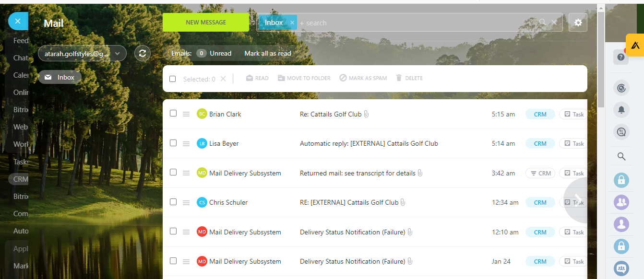Click the X beside Selected: 0
644x279 pixels.
pos(223,79)
